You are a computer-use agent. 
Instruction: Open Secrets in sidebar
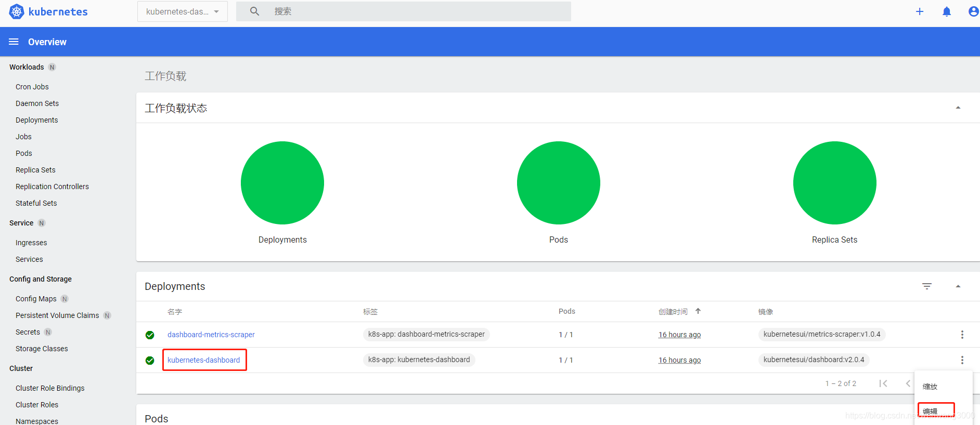coord(28,332)
